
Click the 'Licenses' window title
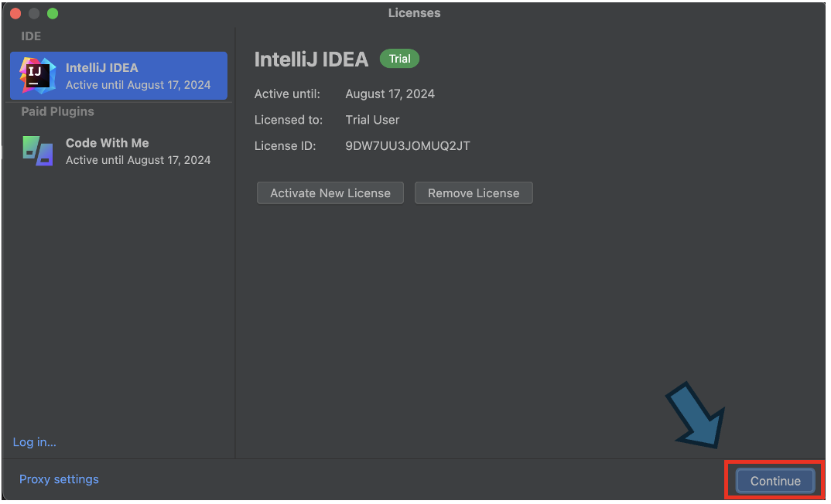click(x=415, y=12)
